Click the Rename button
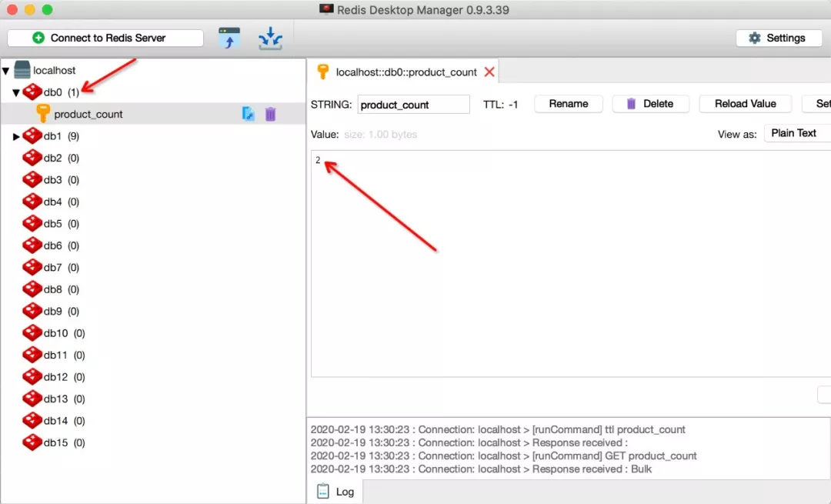Image resolution: width=831 pixels, height=504 pixels. (x=568, y=104)
